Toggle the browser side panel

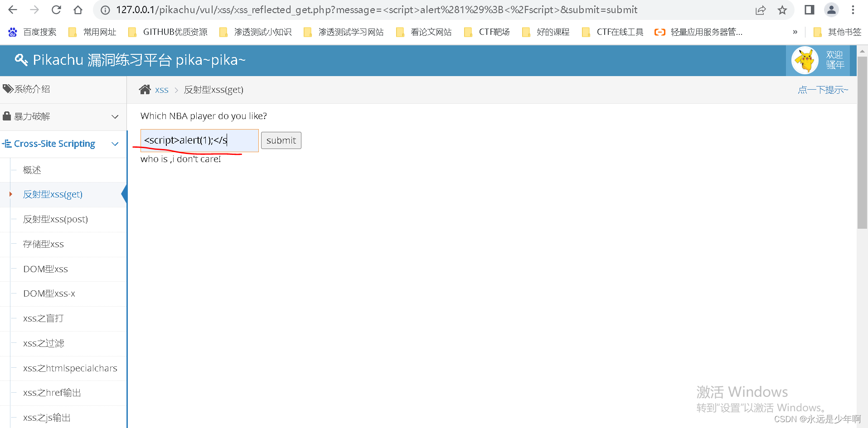click(x=810, y=10)
